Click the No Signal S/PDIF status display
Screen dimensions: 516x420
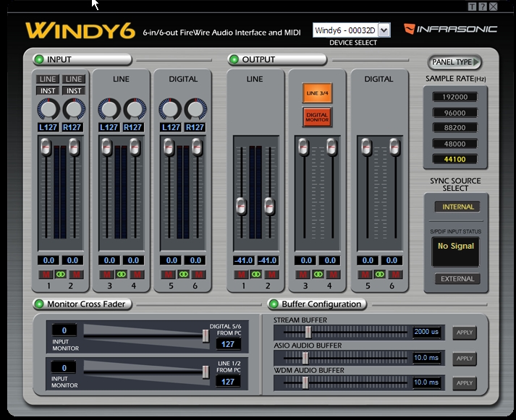coord(455,252)
